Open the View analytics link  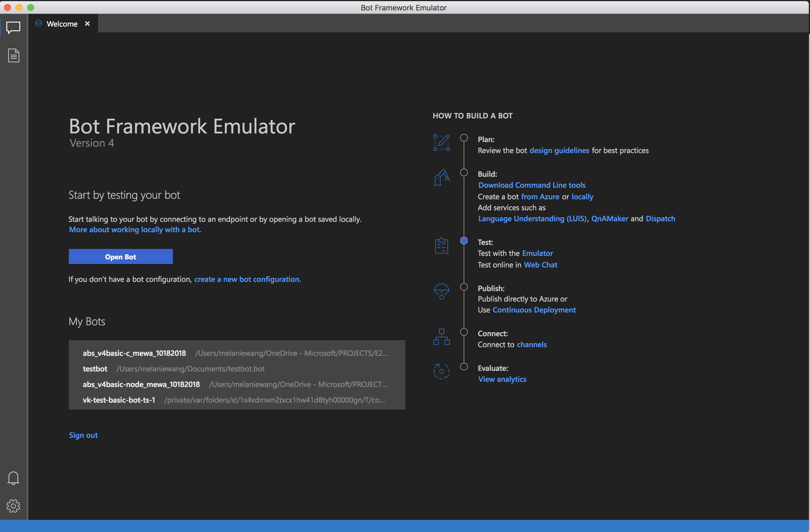(x=502, y=380)
